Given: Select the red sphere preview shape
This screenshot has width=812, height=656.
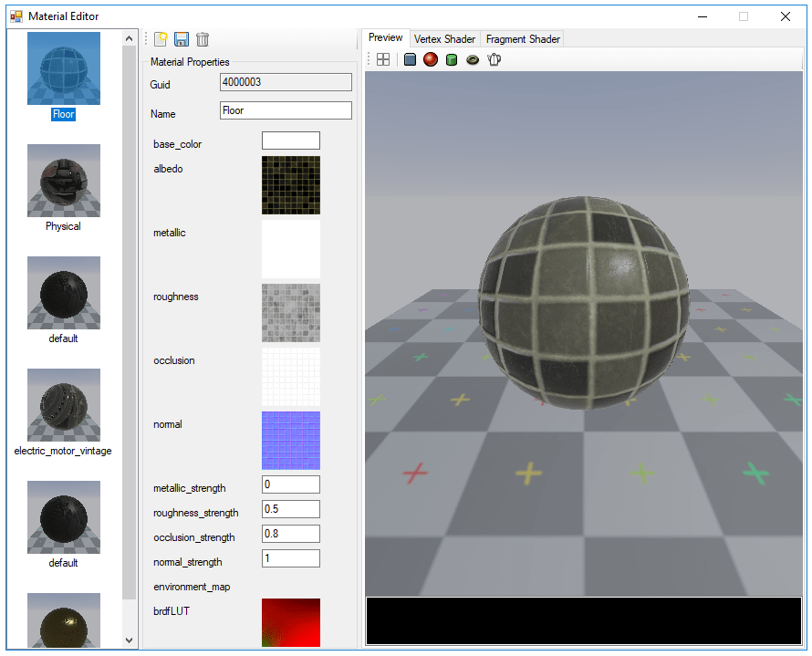Looking at the screenshot, I should [430, 59].
